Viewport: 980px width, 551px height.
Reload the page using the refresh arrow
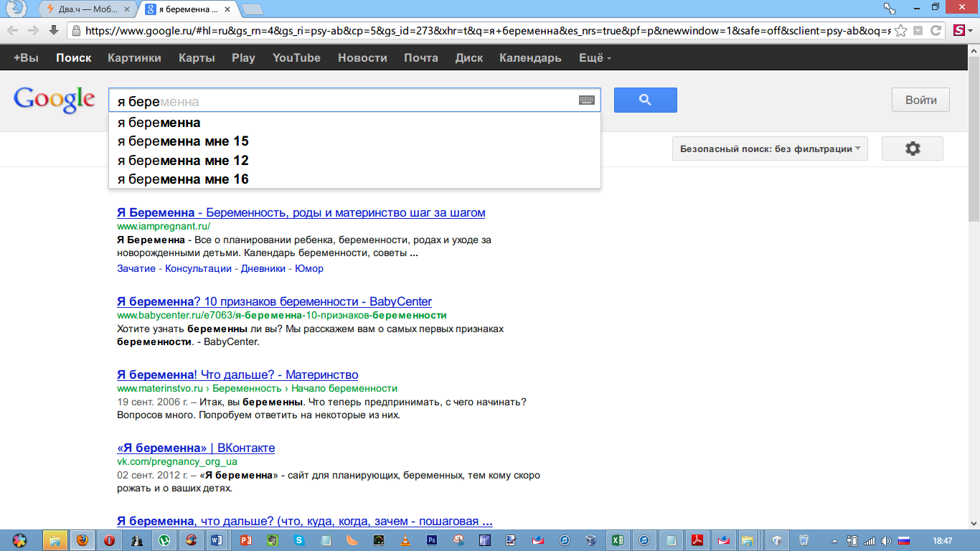click(x=936, y=31)
